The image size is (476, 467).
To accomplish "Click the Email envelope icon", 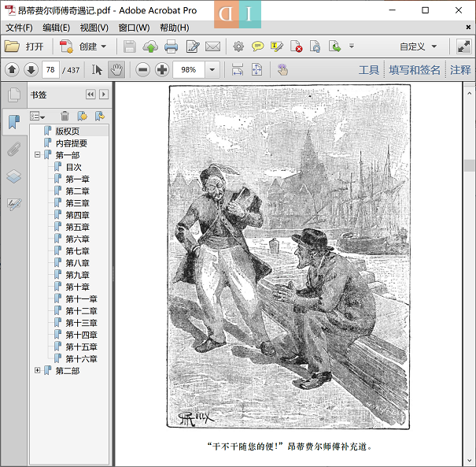I will (x=212, y=46).
